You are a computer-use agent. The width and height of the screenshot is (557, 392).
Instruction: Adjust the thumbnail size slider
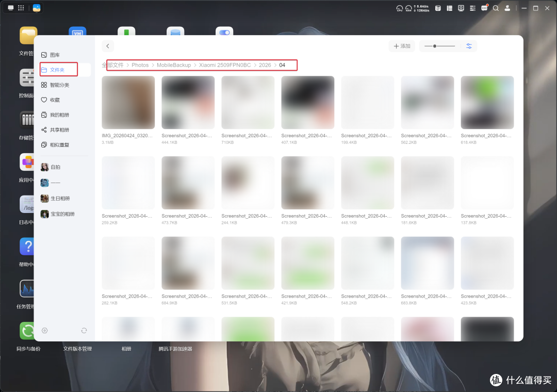click(x=439, y=46)
